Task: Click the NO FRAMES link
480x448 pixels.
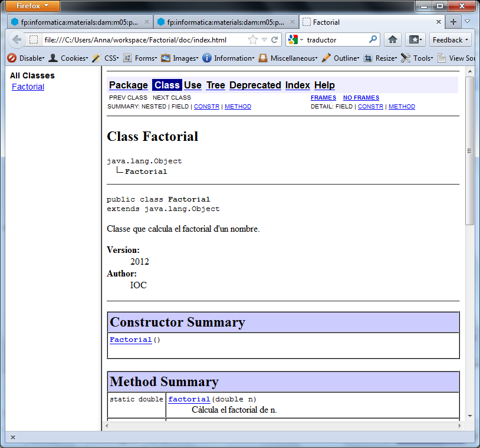Action: (x=361, y=98)
